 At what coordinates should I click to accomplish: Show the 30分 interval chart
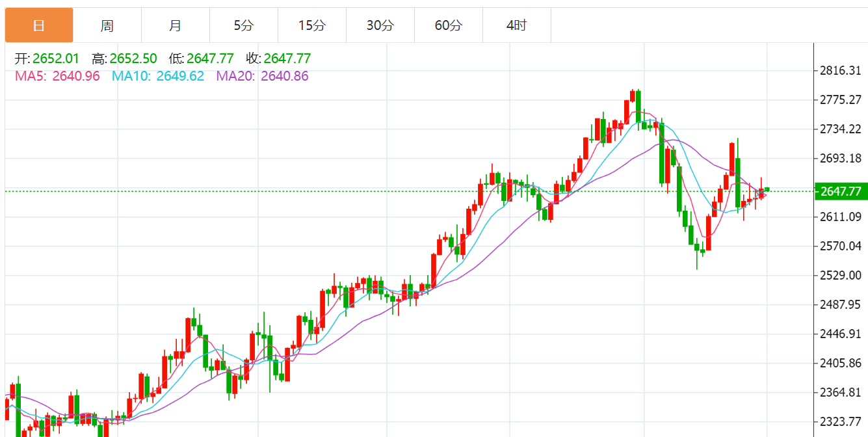pos(380,26)
